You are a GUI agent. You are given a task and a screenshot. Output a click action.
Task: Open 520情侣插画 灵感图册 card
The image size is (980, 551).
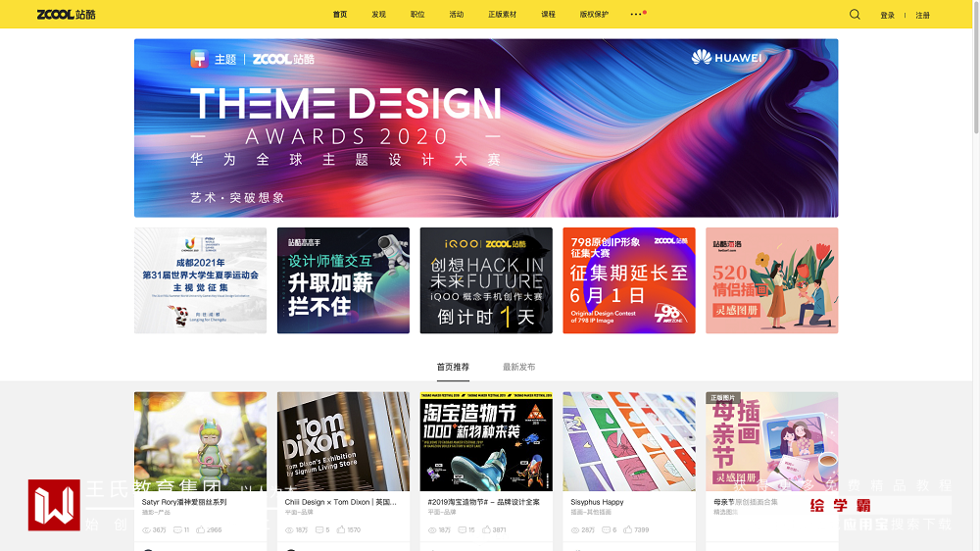[x=772, y=280]
